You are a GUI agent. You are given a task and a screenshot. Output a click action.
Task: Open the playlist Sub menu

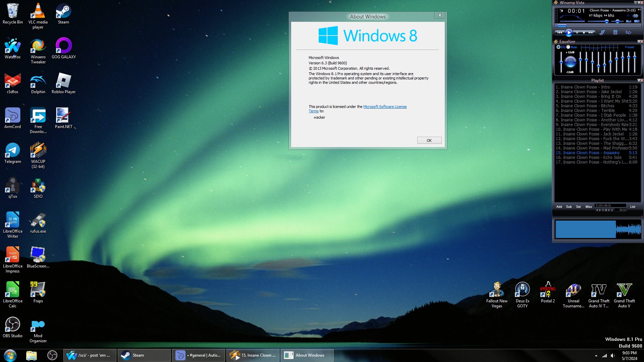[569, 207]
